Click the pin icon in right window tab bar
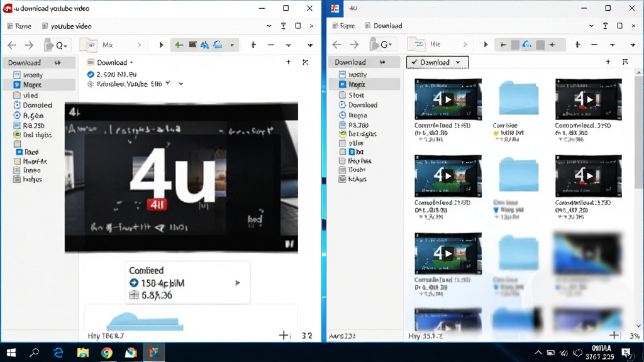 tap(605, 25)
